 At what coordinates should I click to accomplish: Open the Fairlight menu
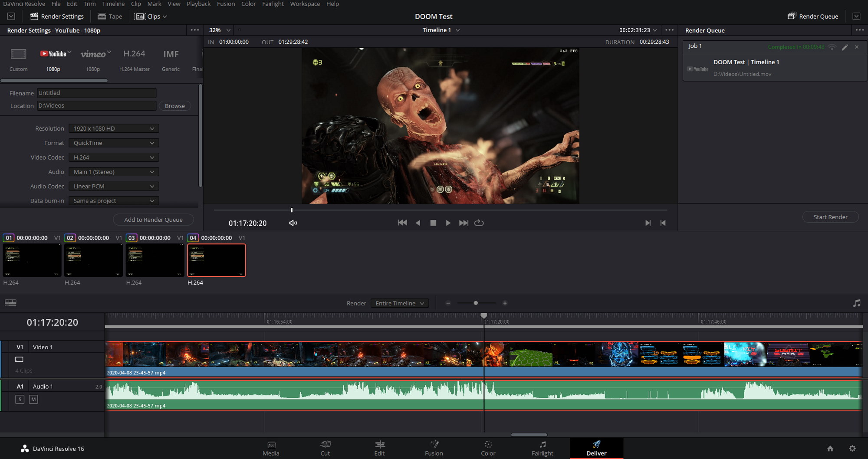click(273, 4)
